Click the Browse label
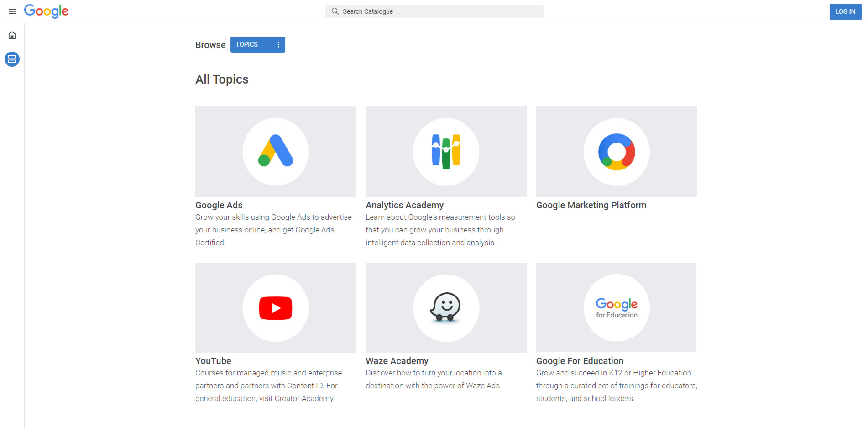 tap(210, 45)
